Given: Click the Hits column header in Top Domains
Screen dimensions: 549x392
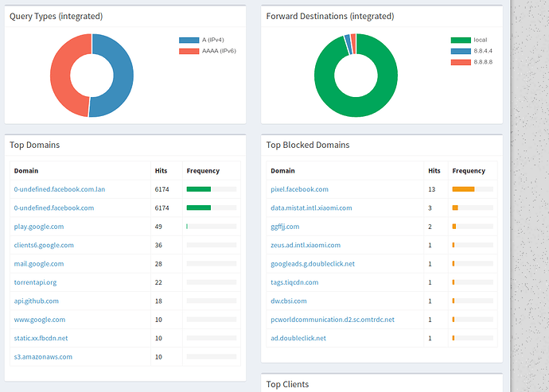Looking at the screenshot, I should (x=161, y=171).
